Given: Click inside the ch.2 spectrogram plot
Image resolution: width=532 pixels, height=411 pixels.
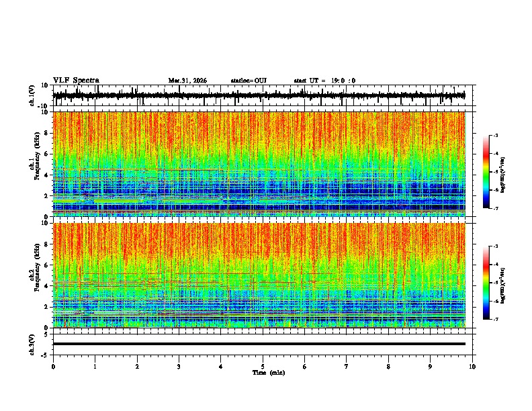Looking at the screenshot, I should click(x=259, y=275).
